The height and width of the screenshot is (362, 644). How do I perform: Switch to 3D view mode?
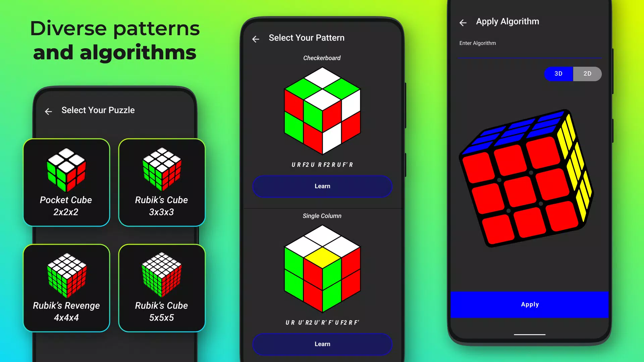[x=558, y=73]
